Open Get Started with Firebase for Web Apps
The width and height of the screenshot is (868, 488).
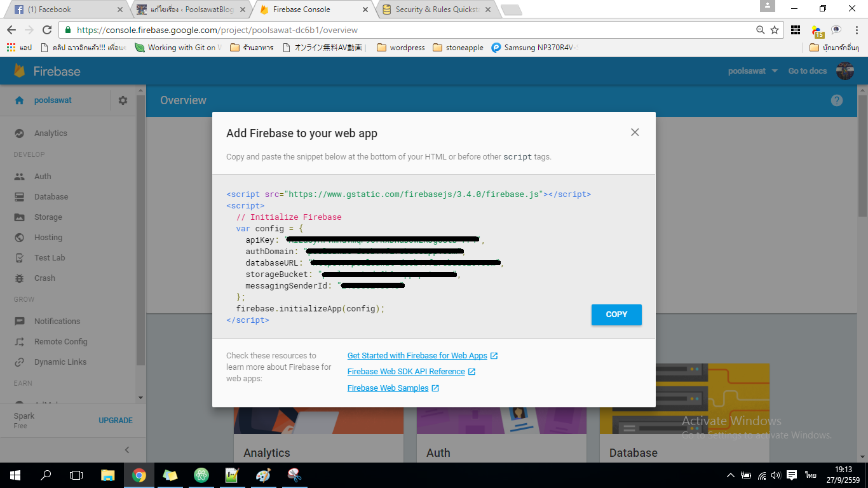(x=417, y=356)
